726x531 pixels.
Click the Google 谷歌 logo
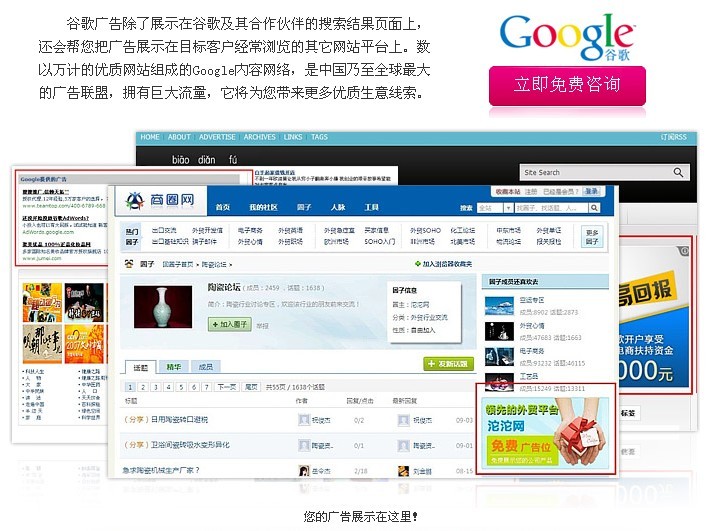(x=565, y=37)
